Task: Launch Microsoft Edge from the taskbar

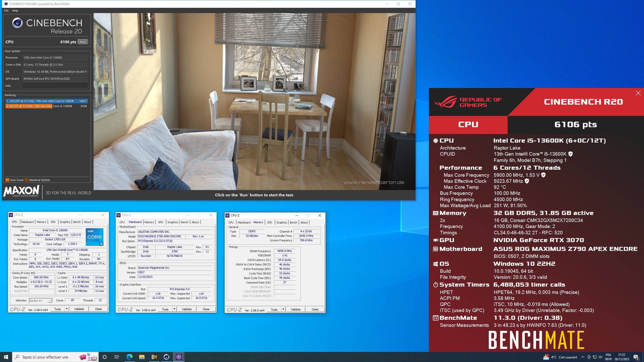Action: point(129,357)
